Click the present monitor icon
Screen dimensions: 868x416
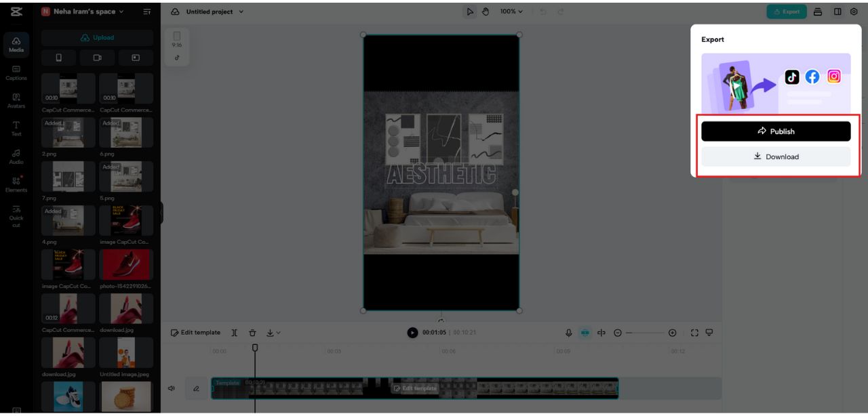tap(709, 333)
